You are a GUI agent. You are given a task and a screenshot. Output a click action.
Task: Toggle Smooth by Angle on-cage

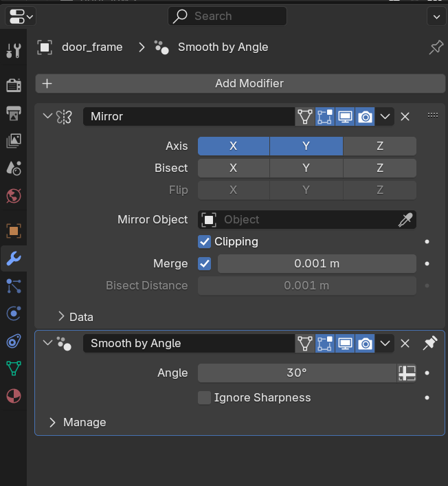[305, 344]
